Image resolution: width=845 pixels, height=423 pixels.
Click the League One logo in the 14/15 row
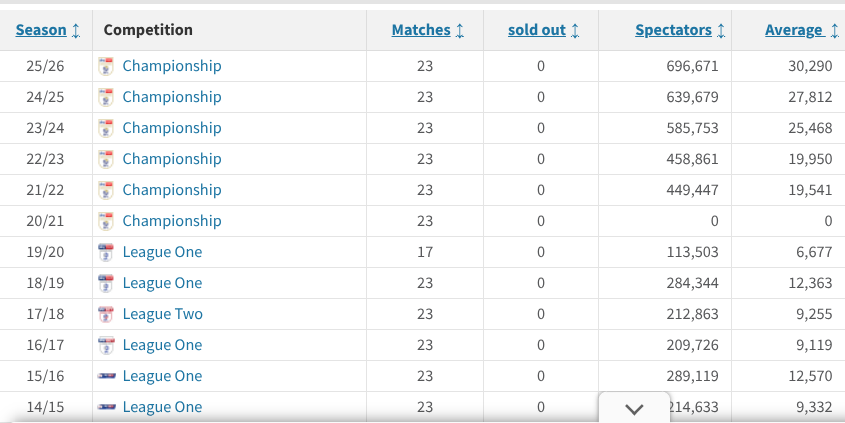[106, 407]
